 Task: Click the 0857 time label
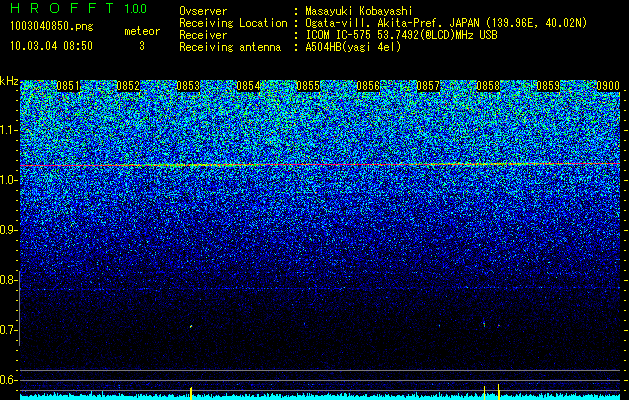pos(428,86)
